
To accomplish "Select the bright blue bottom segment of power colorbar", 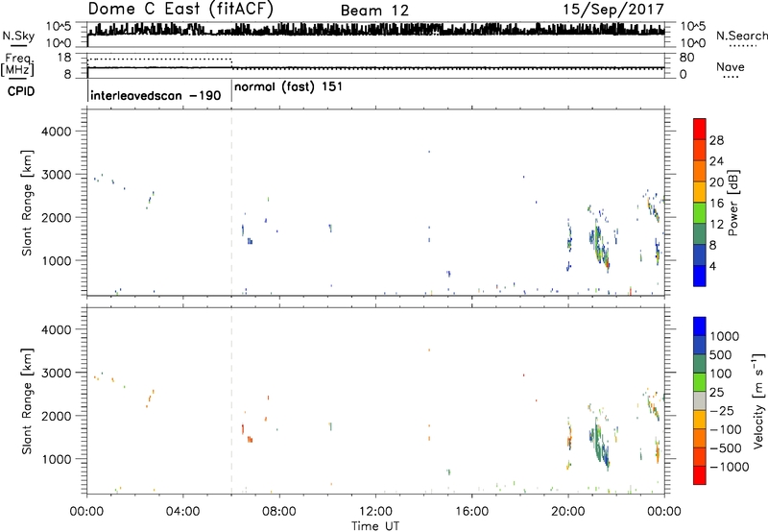I will tap(700, 276).
